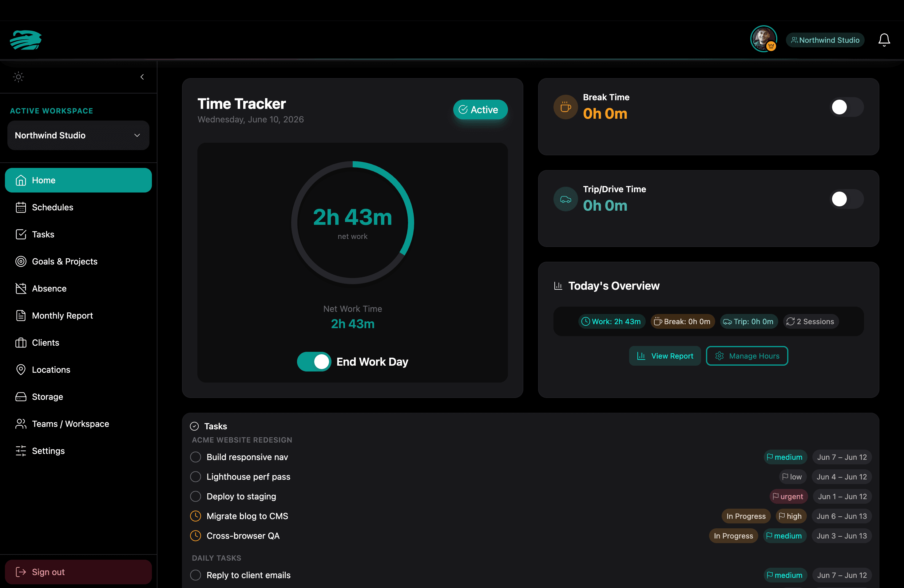Click the Tasks section check-circle icon
This screenshot has width=904, height=588.
194,426
